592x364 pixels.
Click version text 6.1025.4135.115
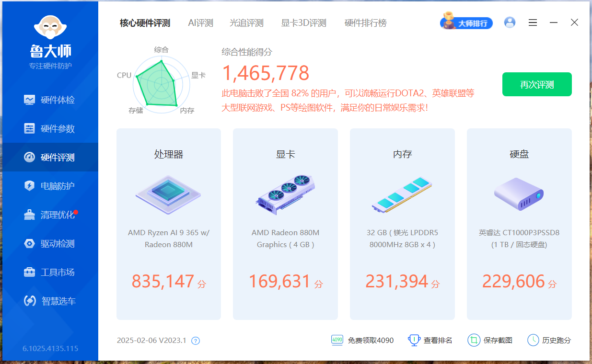pos(50,348)
